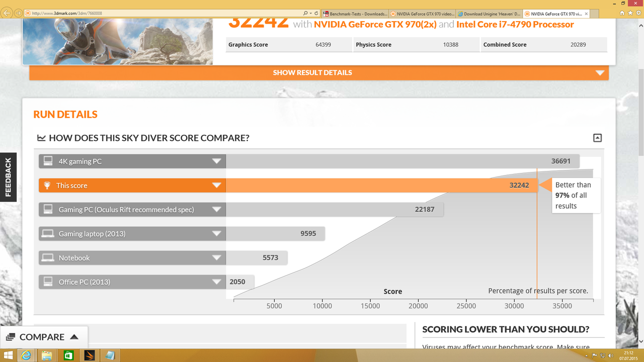Click Physics Score value 10388
This screenshot has height=362, width=644.
pos(451,45)
